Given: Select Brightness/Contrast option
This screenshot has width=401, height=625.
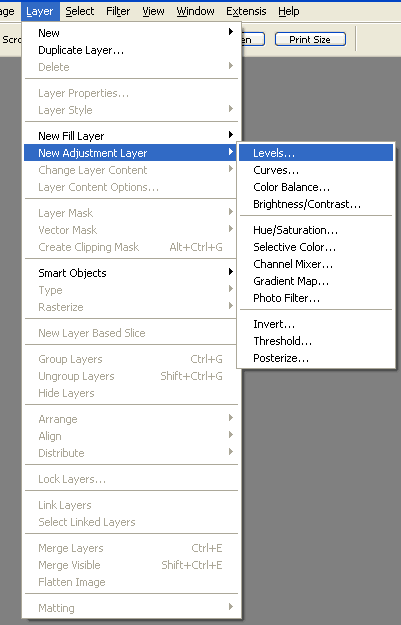Looking at the screenshot, I should [316, 204].
